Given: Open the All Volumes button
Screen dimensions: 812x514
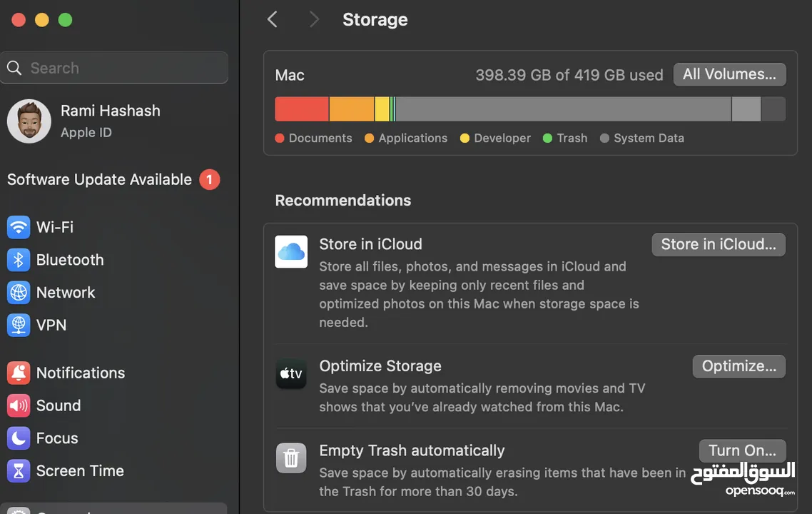Looking at the screenshot, I should pos(730,75).
